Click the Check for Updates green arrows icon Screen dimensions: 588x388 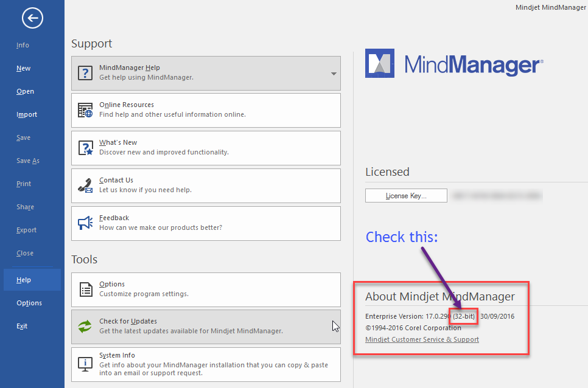[85, 327]
